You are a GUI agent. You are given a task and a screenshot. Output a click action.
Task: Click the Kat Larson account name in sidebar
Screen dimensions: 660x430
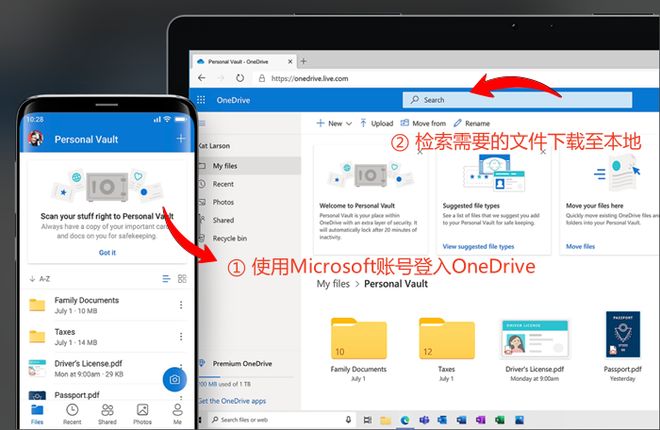214,146
